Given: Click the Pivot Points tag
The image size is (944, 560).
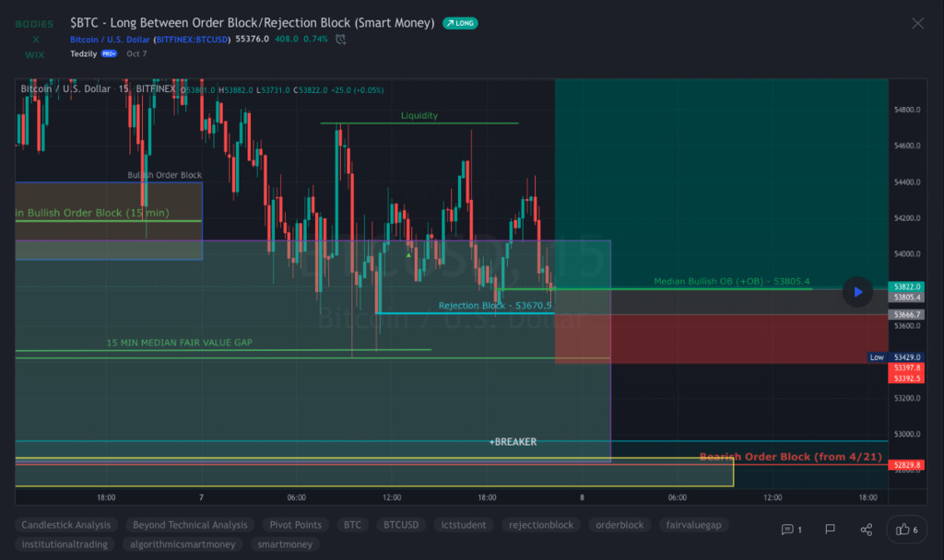Looking at the screenshot, I should click(x=295, y=525).
